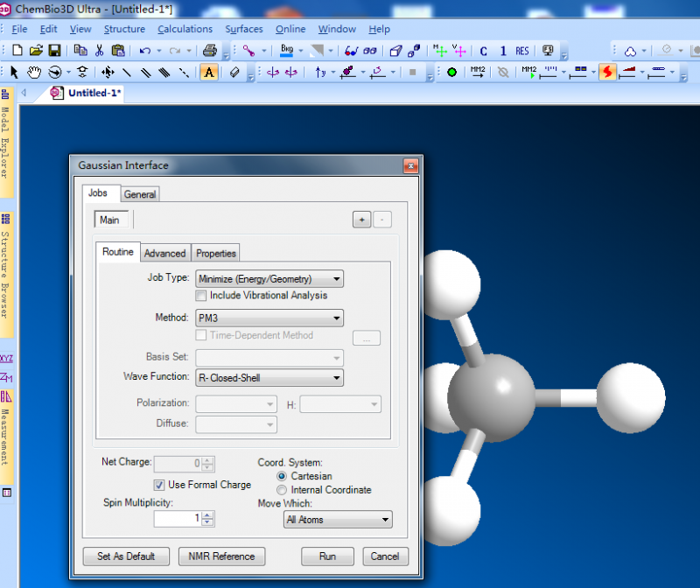Select the text building 'A' tool
The width and height of the screenshot is (700, 588).
point(209,73)
